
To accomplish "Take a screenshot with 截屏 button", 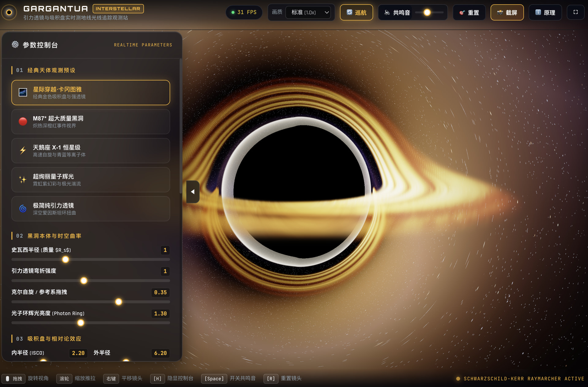I will (507, 13).
